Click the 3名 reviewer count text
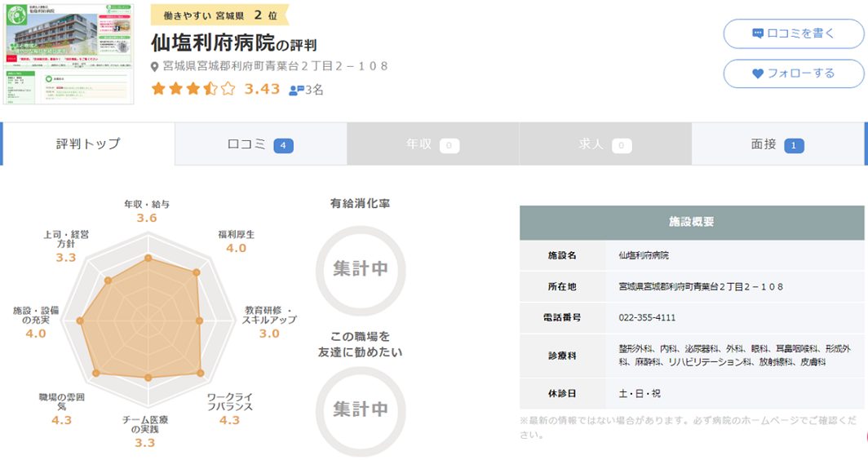The height and width of the screenshot is (460, 868). point(314,90)
